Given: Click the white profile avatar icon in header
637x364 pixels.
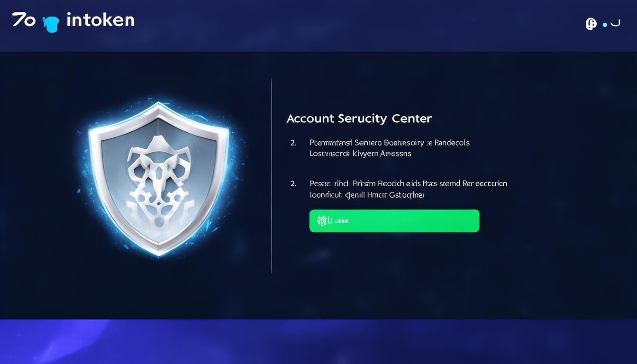Looking at the screenshot, I should 591,24.
